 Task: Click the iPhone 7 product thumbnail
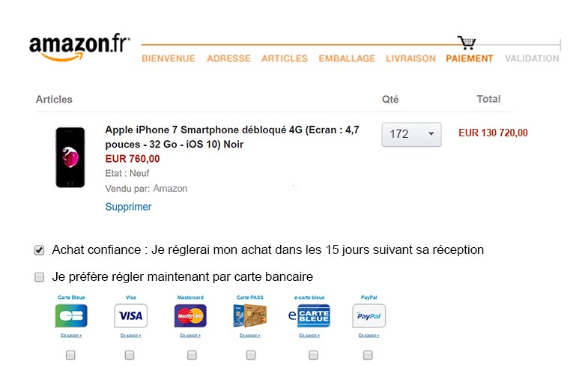(70, 157)
